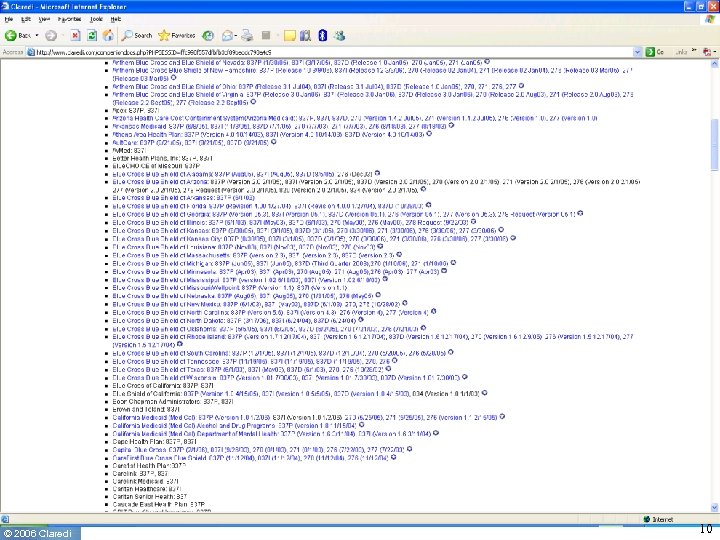Image resolution: width=720 pixels, height=540 pixels.
Task: Click info icon after CareFirst Blue Cross Blue Shield
Action: pyautogui.click(x=394, y=457)
